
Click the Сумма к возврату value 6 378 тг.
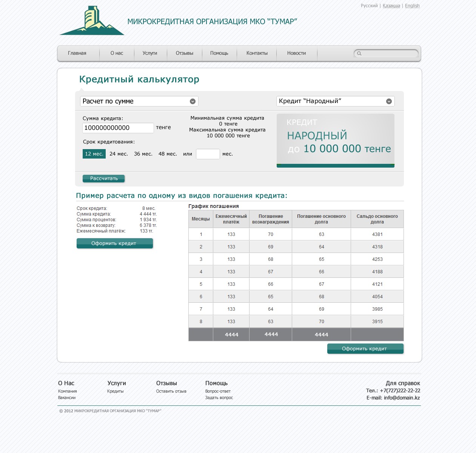click(x=148, y=225)
